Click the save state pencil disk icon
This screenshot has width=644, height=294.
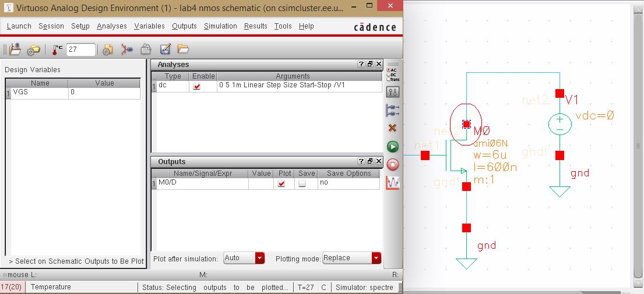[165, 49]
